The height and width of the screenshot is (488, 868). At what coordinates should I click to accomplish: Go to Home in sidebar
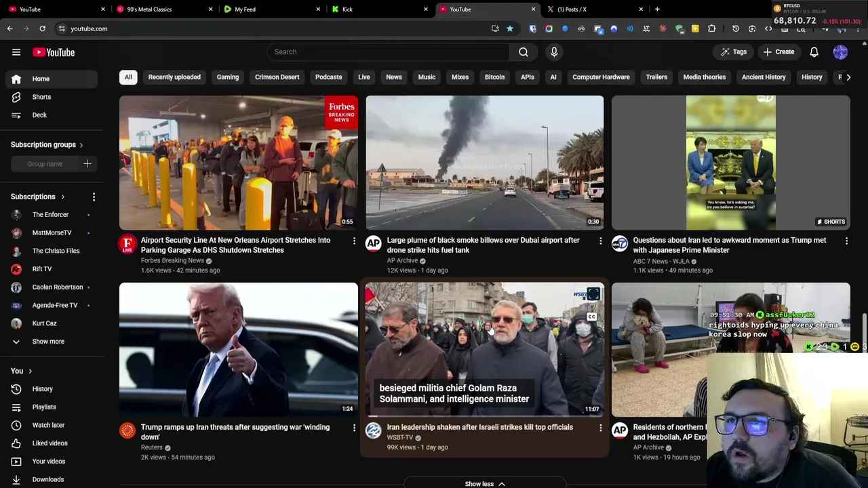52,79
